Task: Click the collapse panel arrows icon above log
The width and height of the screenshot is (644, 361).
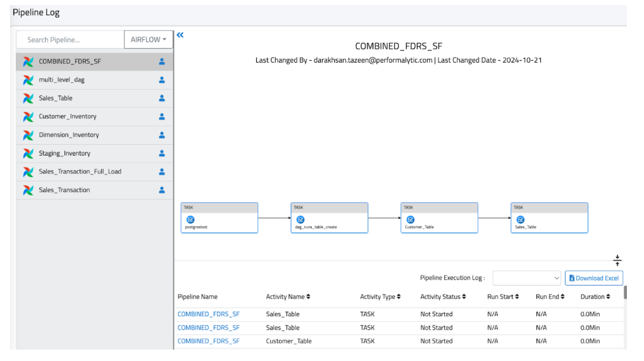Action: [x=617, y=260]
